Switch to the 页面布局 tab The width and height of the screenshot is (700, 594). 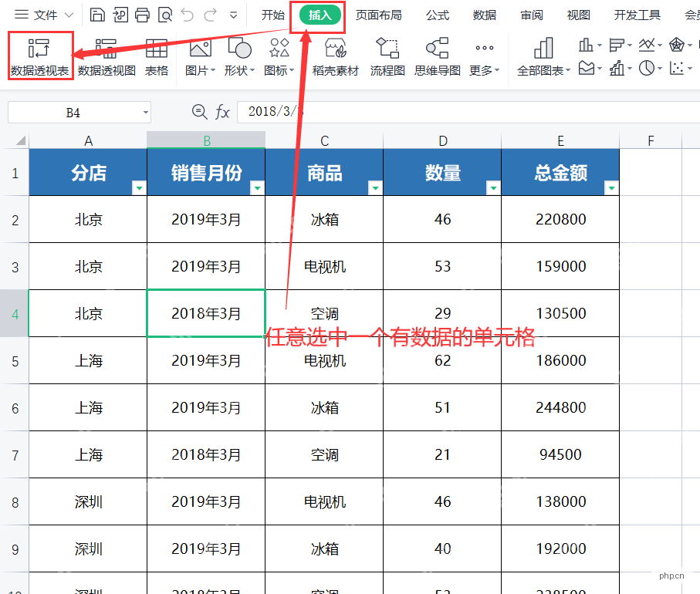coord(379,15)
